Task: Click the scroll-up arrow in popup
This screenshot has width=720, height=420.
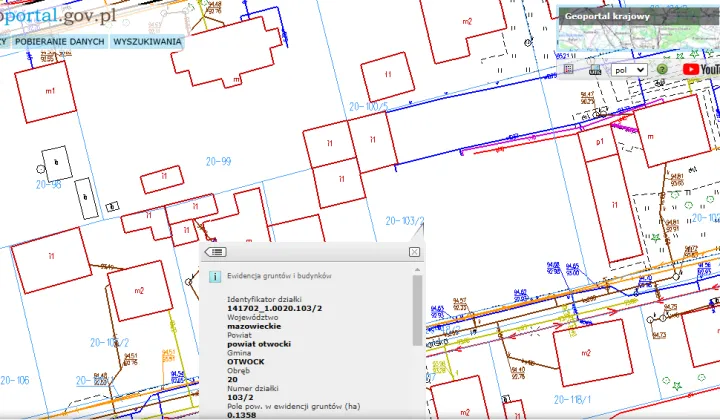Action: [x=416, y=270]
